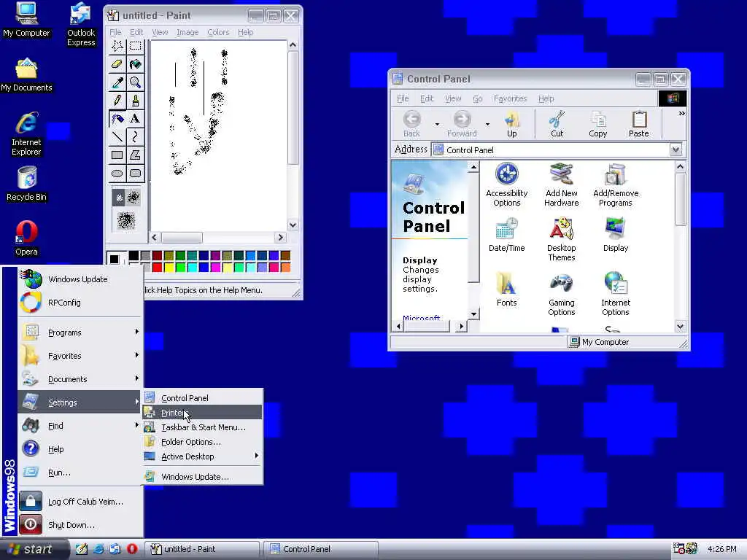The height and width of the screenshot is (560, 747).
Task: Open Windows Update at top of Start menu
Action: (80, 279)
